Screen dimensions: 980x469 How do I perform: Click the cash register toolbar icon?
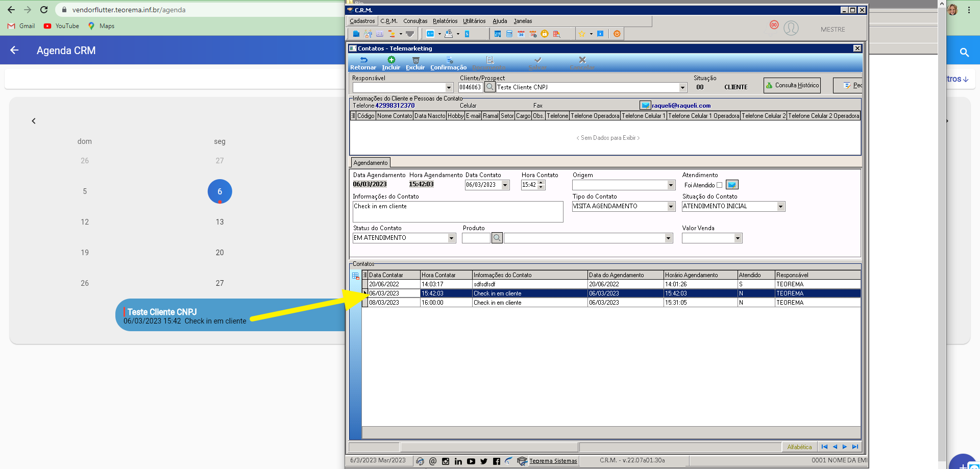pyautogui.click(x=449, y=34)
